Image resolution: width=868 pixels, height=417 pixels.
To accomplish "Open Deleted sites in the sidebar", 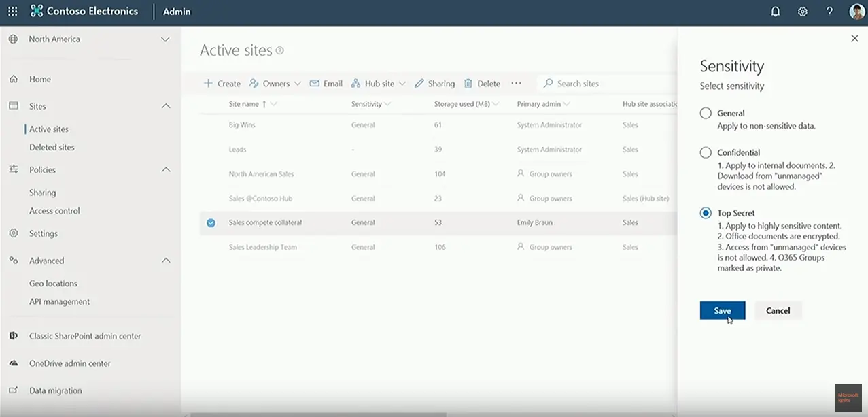I will click(x=52, y=148).
